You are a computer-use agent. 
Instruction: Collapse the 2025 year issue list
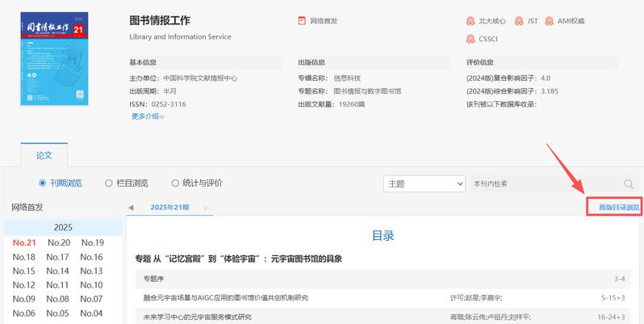click(x=63, y=227)
